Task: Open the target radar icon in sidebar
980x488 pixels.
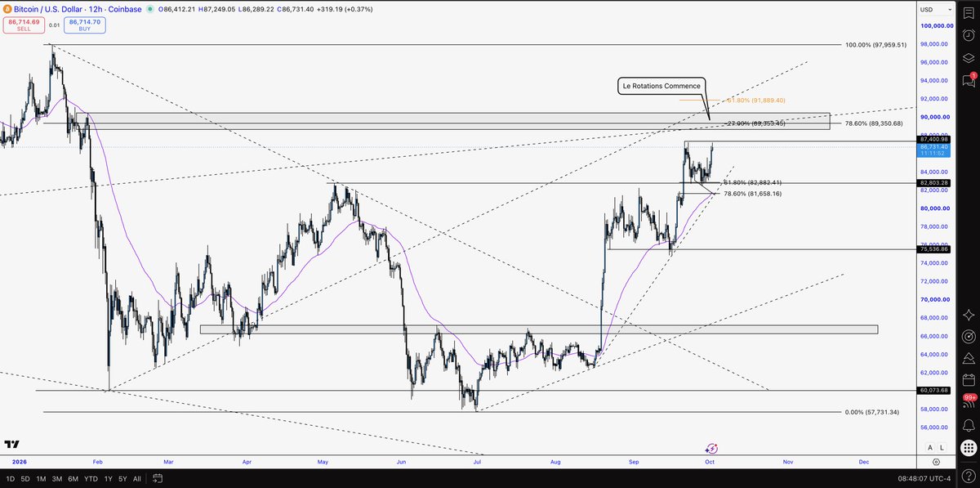Action: [x=969, y=336]
